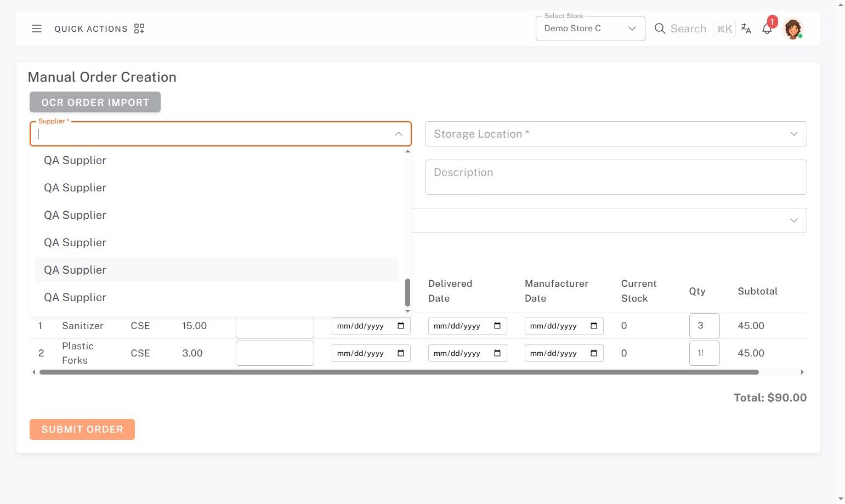Open calendar picker for Sanitizer delivered date

(x=497, y=326)
